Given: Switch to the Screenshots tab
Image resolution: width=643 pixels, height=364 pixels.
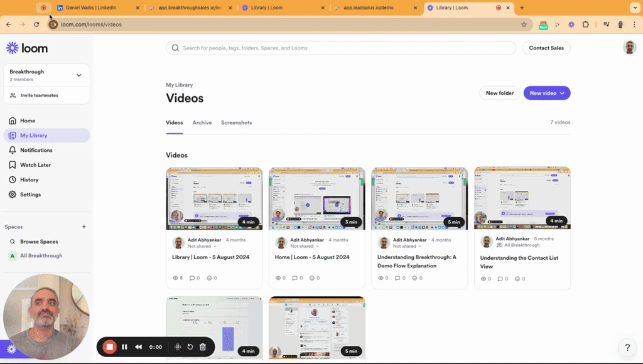Looking at the screenshot, I should 236,122.
